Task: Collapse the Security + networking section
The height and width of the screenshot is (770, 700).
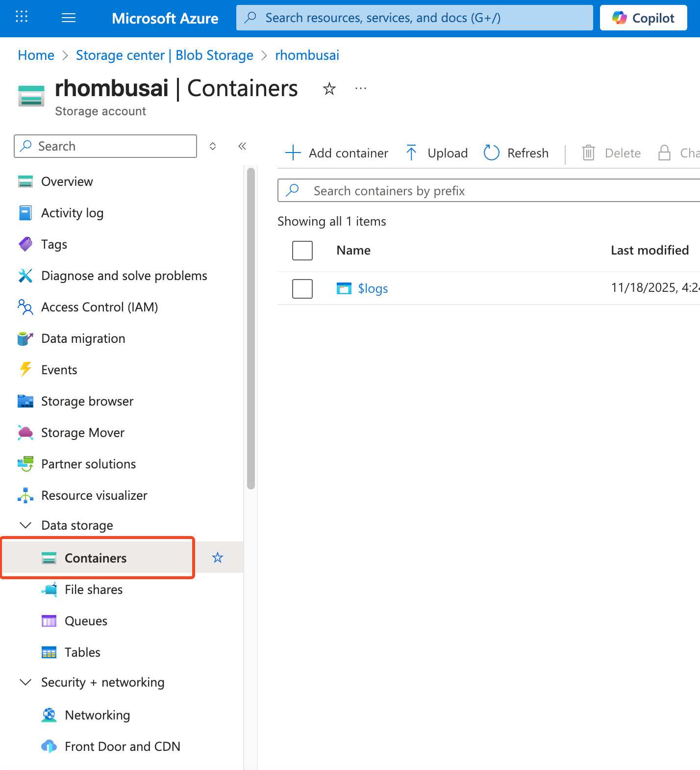Action: 25,682
